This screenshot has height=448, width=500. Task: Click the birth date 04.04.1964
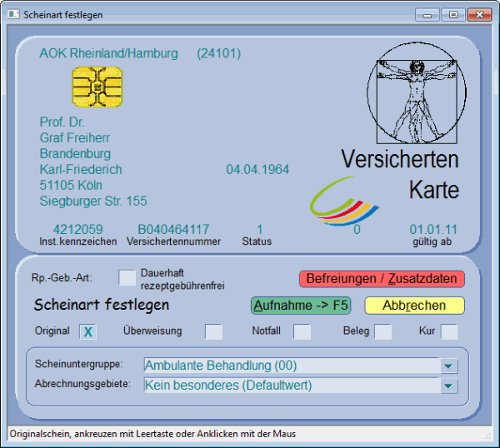pos(257,170)
